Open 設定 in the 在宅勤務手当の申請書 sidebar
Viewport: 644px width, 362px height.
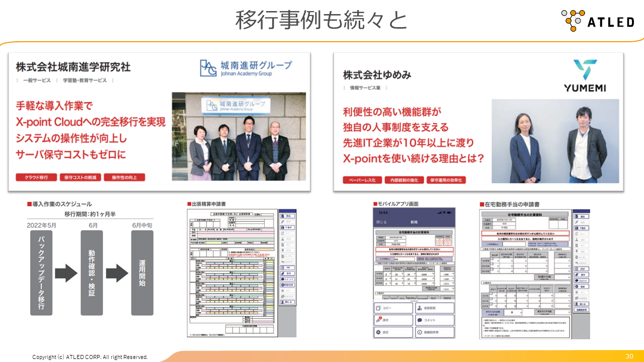pos(582,287)
